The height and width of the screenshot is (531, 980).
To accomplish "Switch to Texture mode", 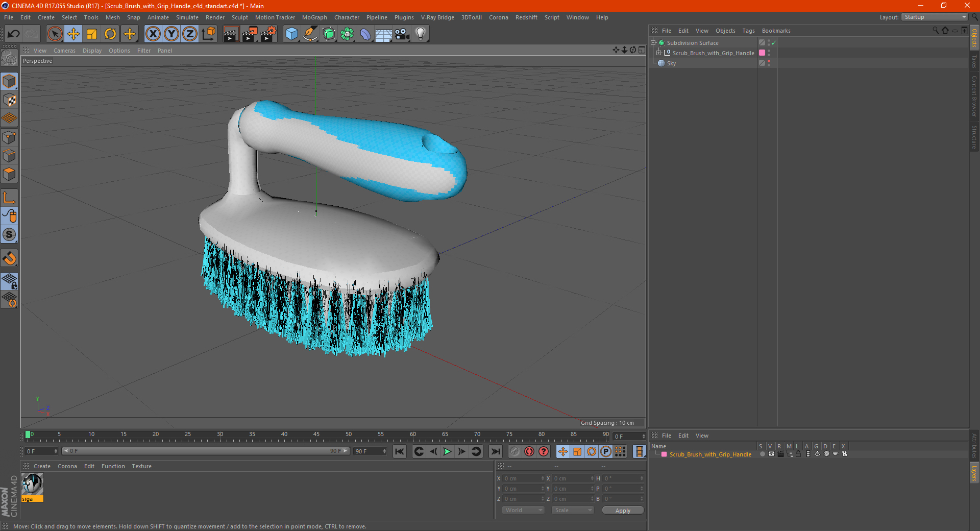I will pos(10,100).
